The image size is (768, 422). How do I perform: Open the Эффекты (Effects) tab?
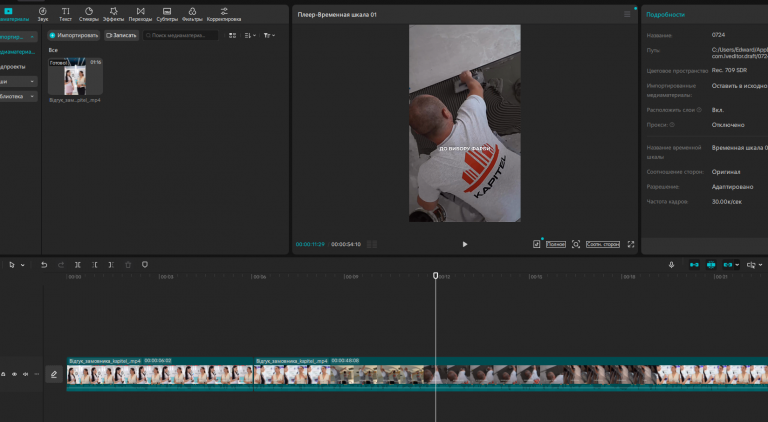(x=113, y=14)
